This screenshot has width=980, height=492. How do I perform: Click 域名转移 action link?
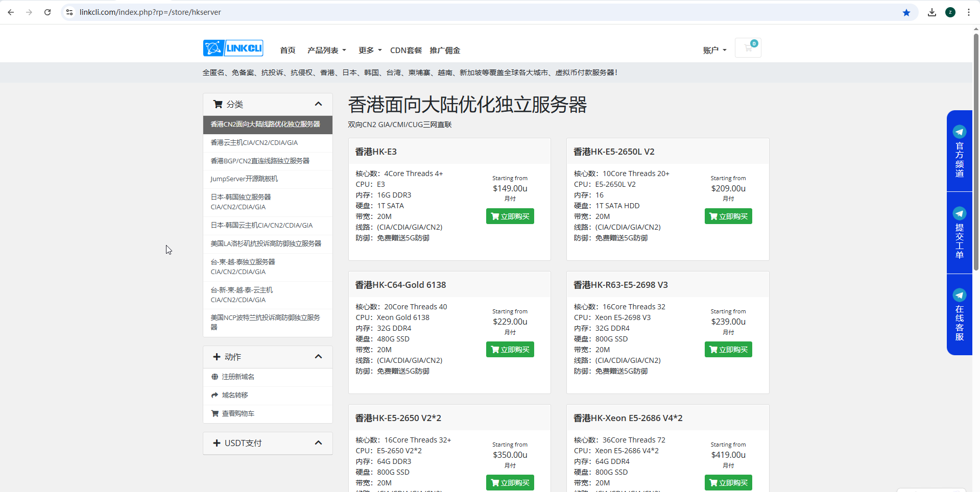point(235,395)
